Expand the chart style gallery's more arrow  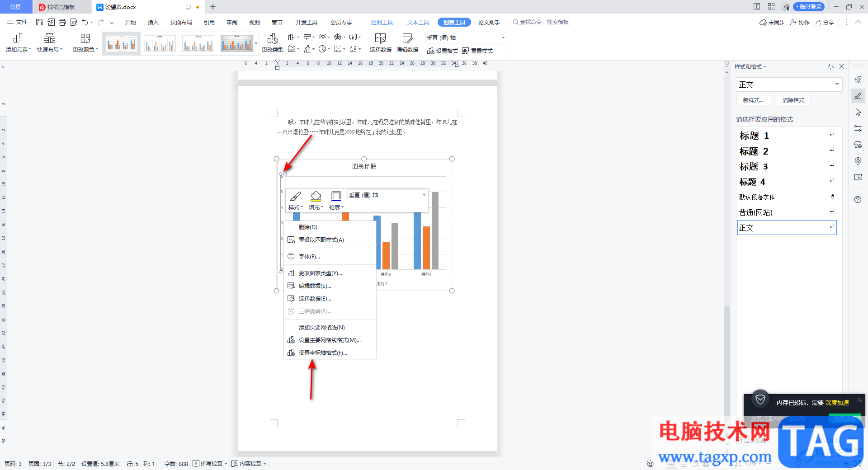(256, 44)
